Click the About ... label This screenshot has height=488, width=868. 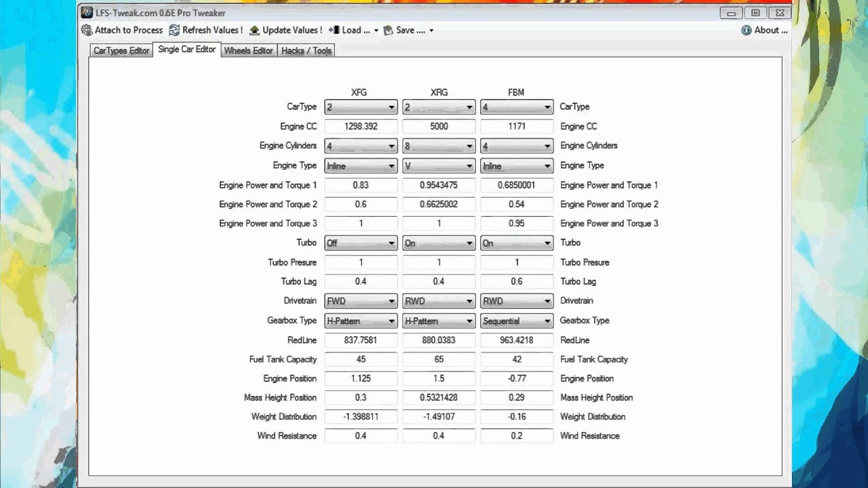click(771, 30)
